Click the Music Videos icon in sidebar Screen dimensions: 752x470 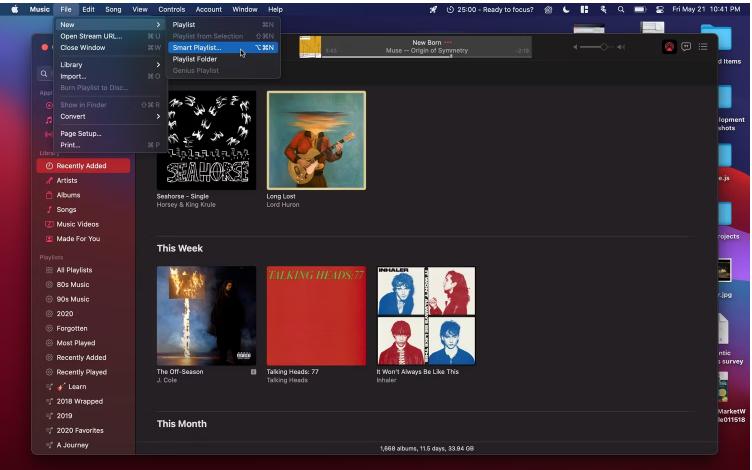coord(48,224)
